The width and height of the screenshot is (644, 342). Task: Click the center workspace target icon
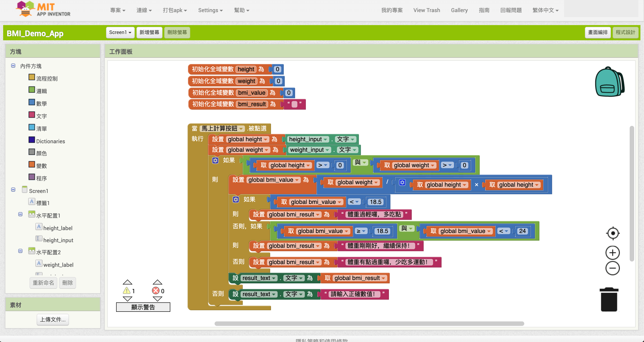(x=612, y=233)
